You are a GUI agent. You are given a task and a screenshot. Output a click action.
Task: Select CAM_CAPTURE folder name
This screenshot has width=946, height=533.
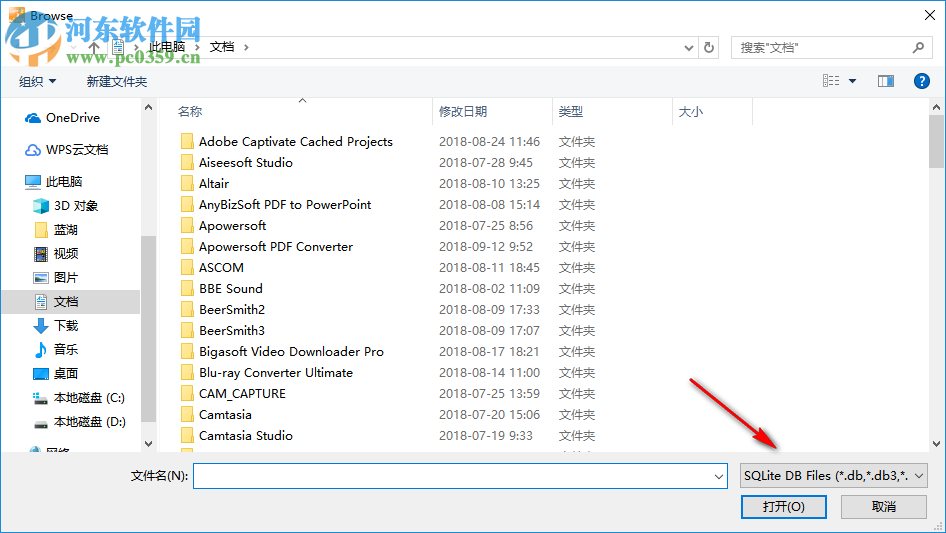coord(242,394)
